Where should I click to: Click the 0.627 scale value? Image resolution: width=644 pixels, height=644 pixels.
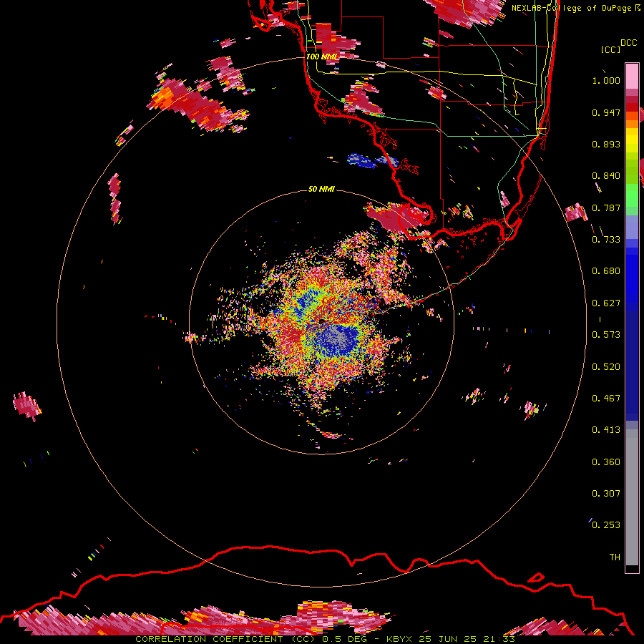(x=606, y=303)
